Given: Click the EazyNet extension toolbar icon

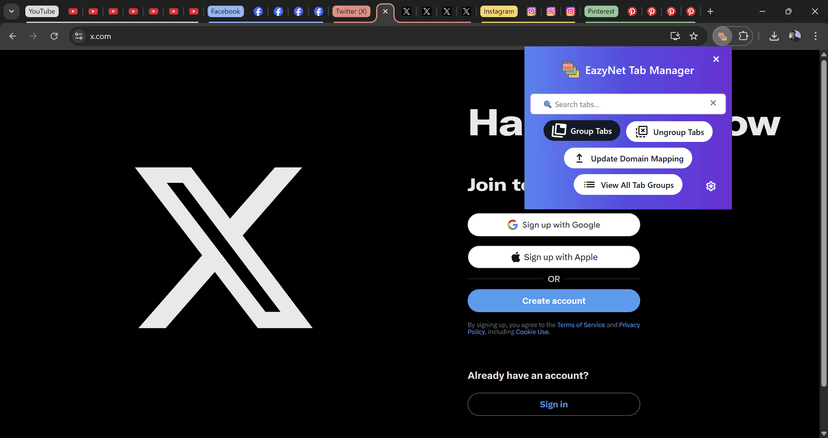Looking at the screenshot, I should pyautogui.click(x=722, y=36).
